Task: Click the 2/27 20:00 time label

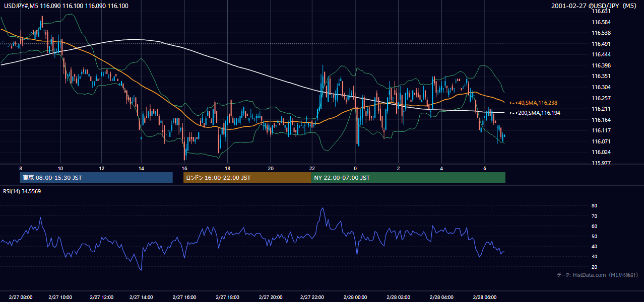Action: [271, 297]
